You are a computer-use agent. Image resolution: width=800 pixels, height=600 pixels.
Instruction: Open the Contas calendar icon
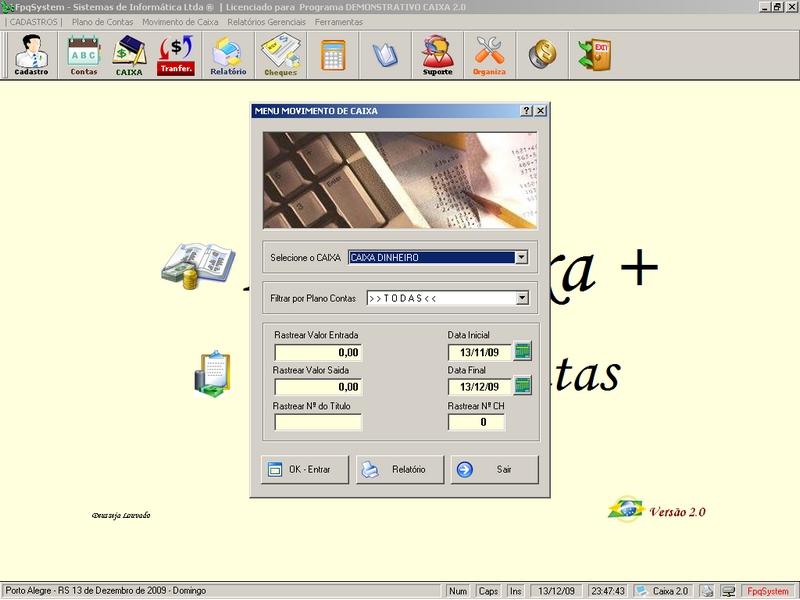click(84, 55)
